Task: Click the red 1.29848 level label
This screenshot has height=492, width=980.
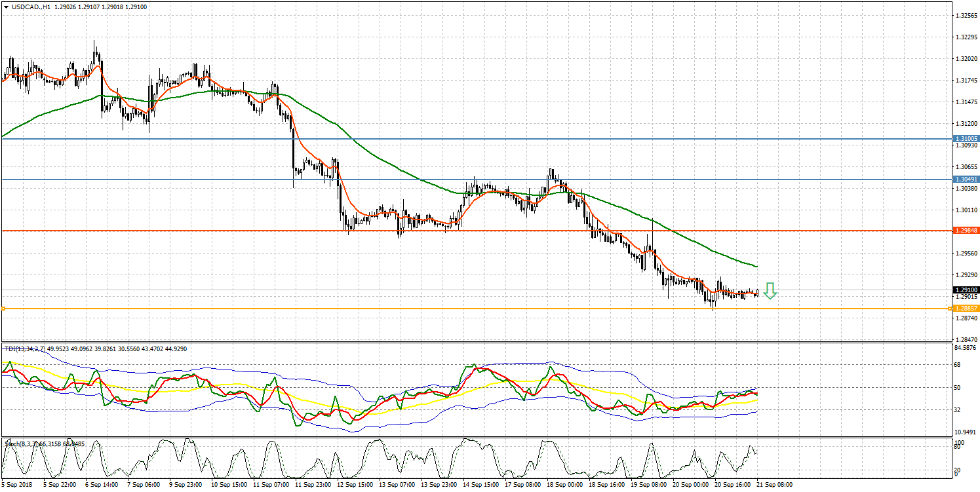Action: tap(966, 231)
